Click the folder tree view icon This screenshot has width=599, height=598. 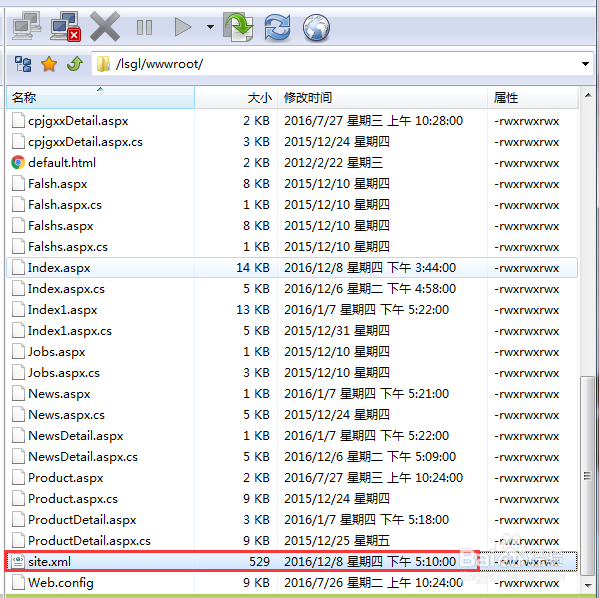tap(23, 64)
